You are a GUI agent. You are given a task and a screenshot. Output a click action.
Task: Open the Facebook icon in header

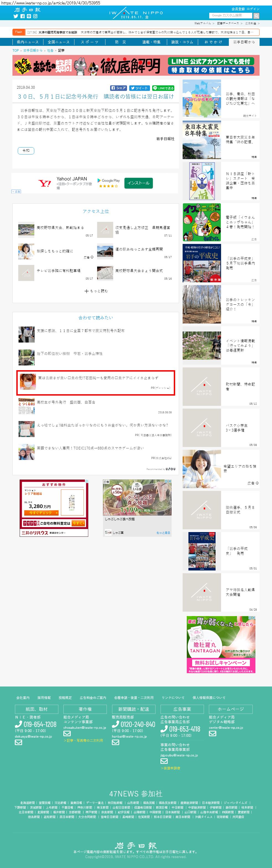pyautogui.click(x=22, y=16)
